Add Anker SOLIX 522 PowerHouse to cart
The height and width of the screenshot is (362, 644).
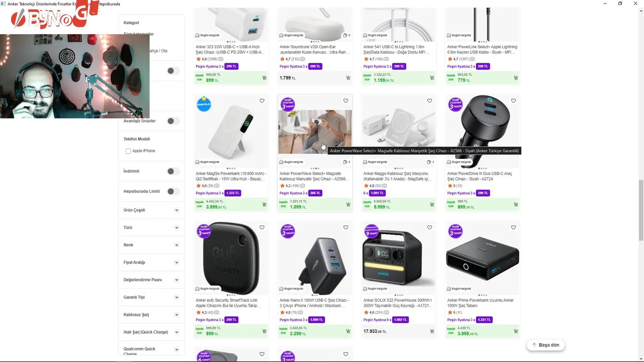point(432,331)
